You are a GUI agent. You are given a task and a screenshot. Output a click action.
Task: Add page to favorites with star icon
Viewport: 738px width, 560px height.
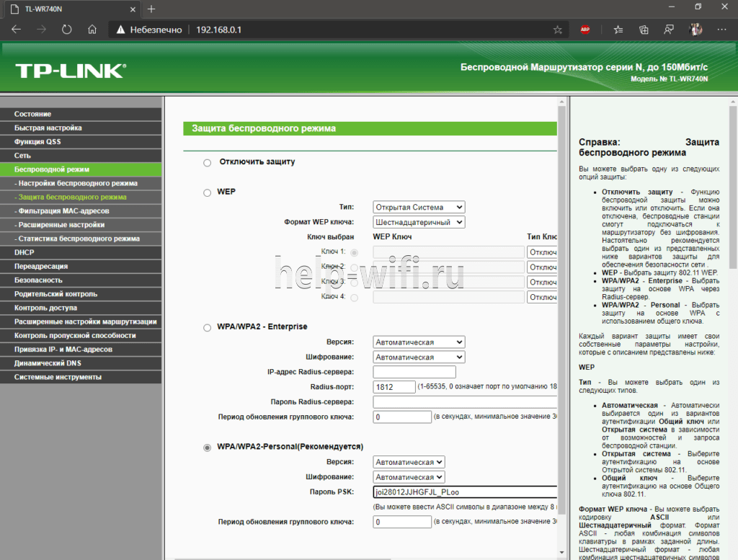(x=557, y=30)
